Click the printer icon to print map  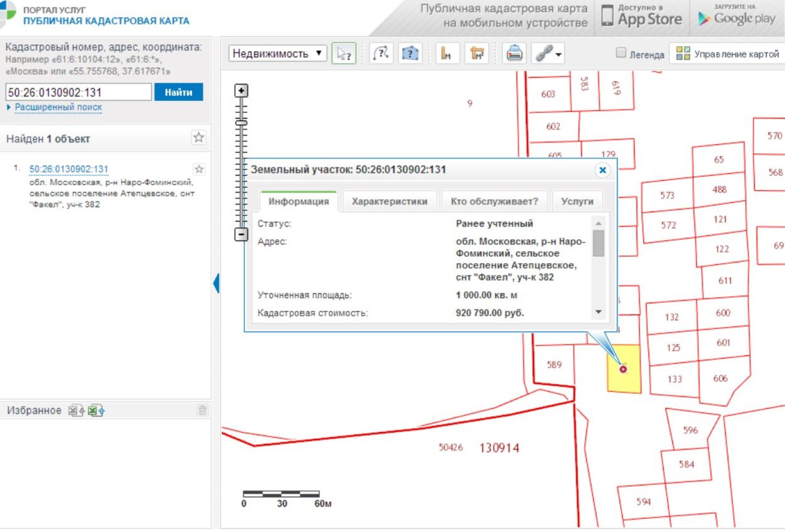coord(514,53)
